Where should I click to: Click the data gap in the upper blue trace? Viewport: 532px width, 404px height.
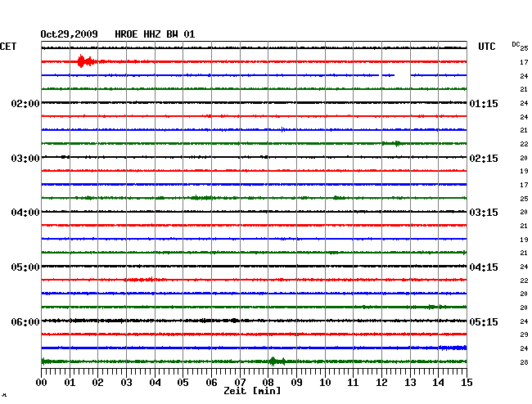(403, 75)
